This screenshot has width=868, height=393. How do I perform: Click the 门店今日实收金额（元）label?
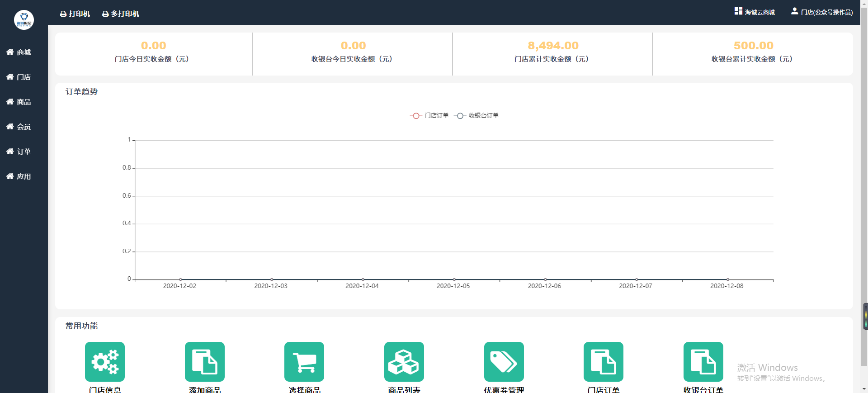(152, 59)
